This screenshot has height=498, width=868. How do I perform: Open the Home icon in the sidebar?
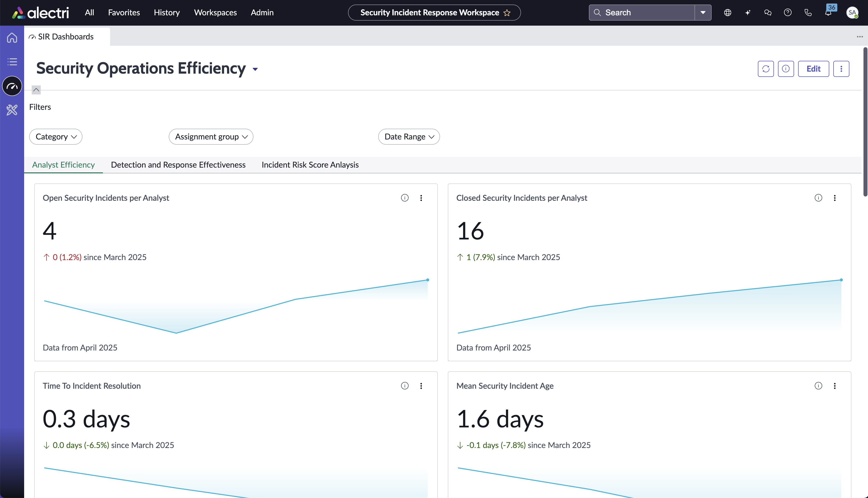coord(12,38)
